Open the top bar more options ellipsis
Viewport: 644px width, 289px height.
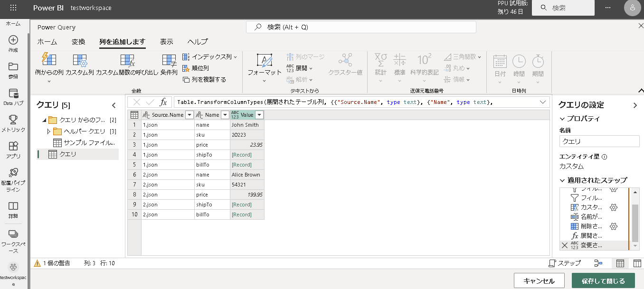pos(608,8)
